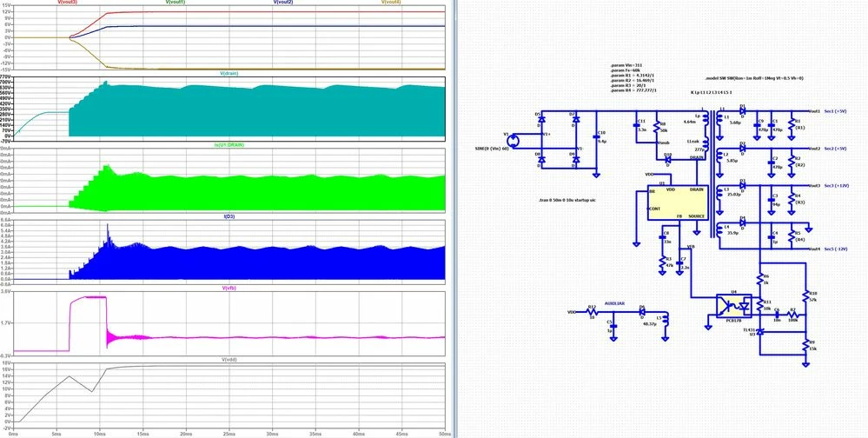
Task: Click the 25ms time axis label
Action: (229, 434)
